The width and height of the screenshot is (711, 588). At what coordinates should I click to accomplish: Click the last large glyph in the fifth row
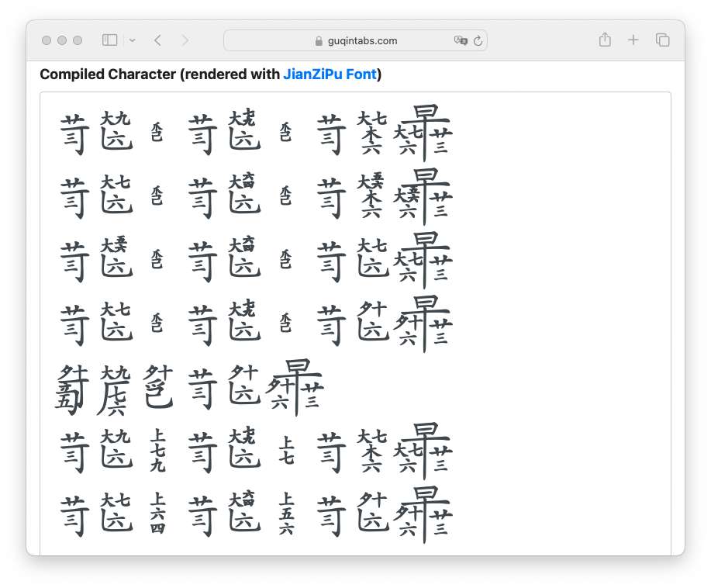pos(295,386)
